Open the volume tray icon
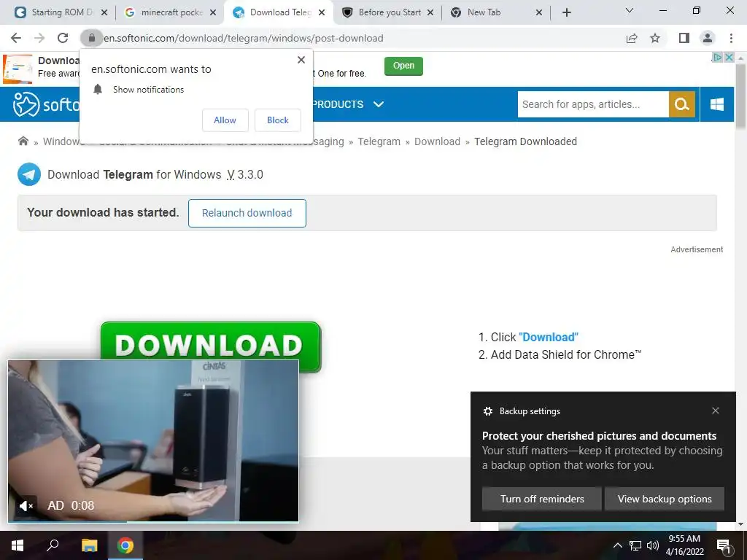The height and width of the screenshot is (560, 747). (653, 545)
